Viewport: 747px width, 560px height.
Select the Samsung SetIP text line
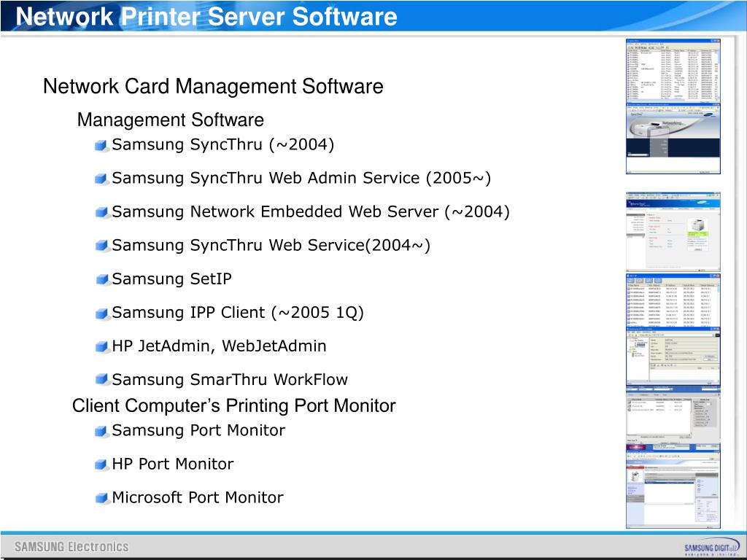[x=172, y=279]
